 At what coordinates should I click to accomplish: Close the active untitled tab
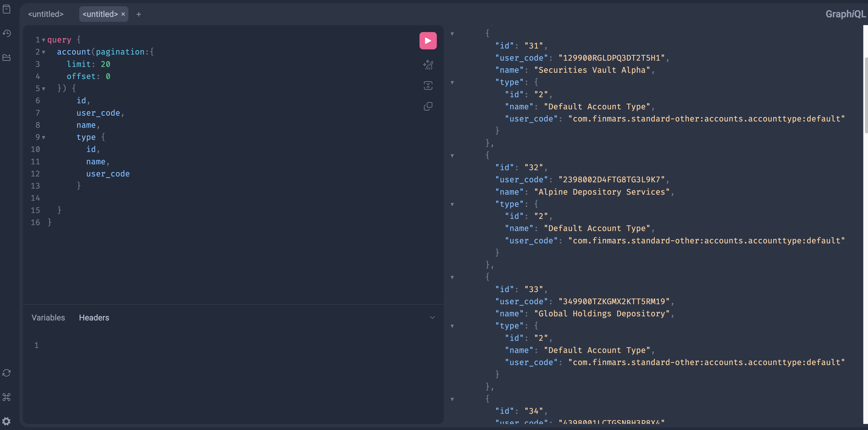[123, 14]
